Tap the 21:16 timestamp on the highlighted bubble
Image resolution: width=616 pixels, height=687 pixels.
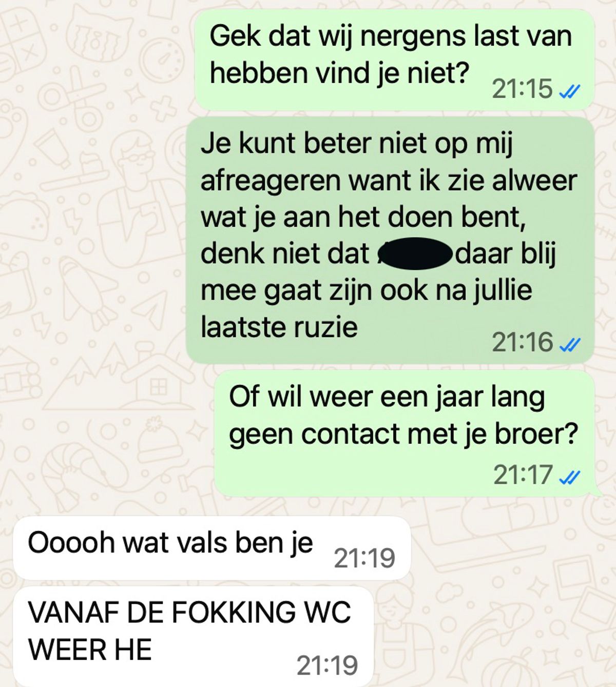[x=522, y=342]
